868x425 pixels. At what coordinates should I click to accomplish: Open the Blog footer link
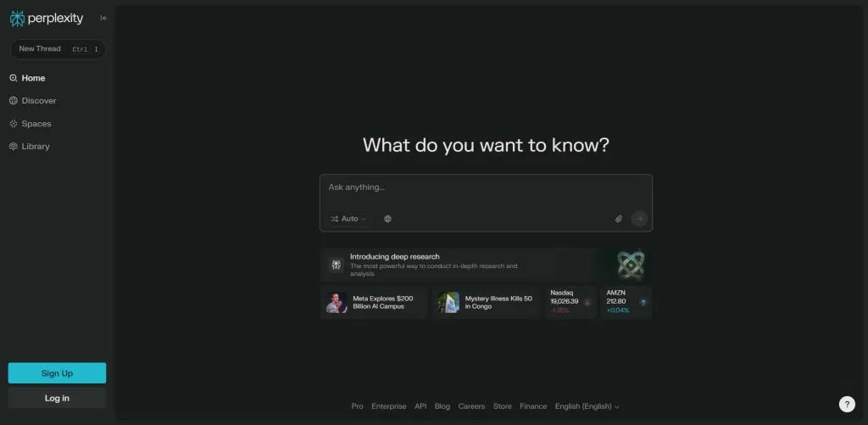click(x=442, y=406)
